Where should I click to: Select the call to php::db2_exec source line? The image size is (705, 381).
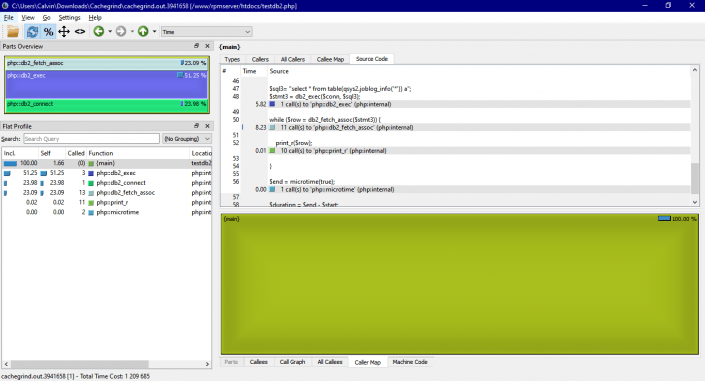455,104
